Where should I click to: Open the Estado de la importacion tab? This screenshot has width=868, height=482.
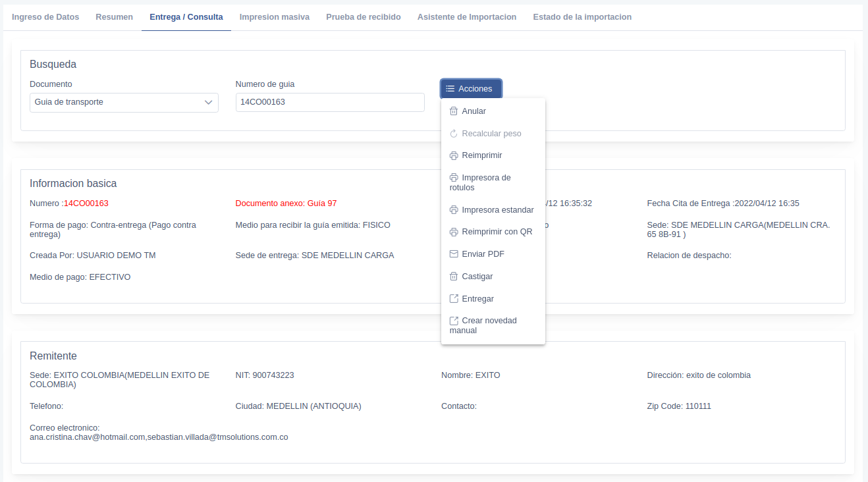tap(582, 17)
